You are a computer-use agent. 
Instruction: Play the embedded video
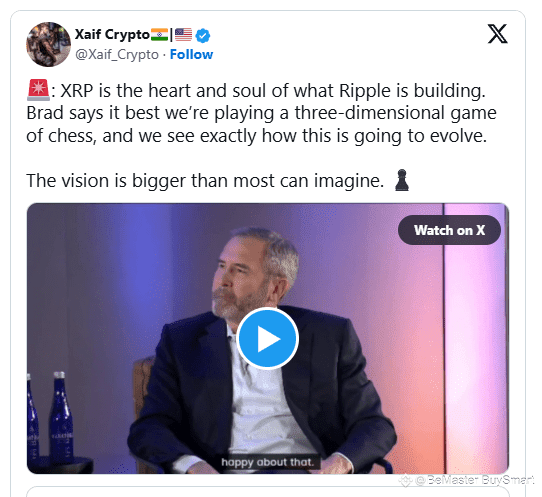tap(268, 338)
